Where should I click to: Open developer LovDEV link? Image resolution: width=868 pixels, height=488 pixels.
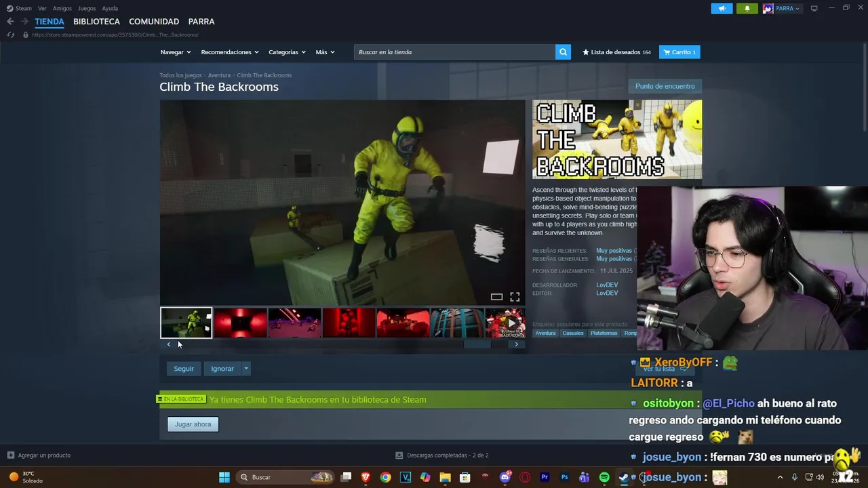[x=607, y=285]
